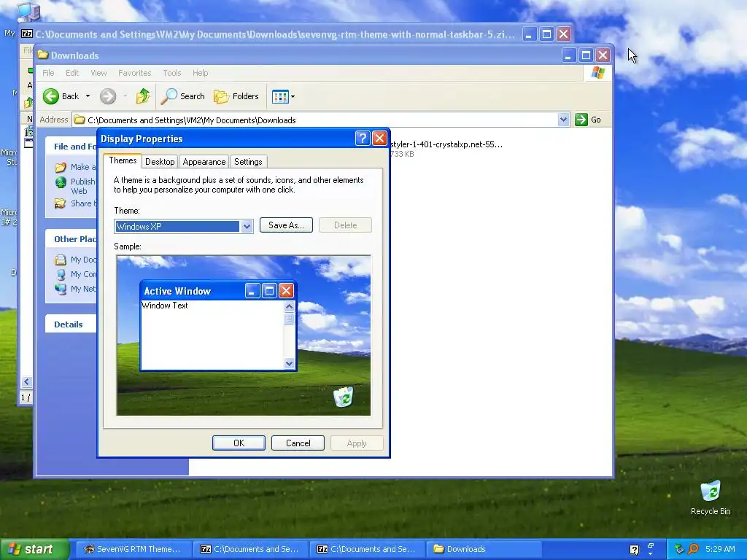Image resolution: width=747 pixels, height=560 pixels.
Task: Open My Documents under Other Places
Action: [76, 260]
